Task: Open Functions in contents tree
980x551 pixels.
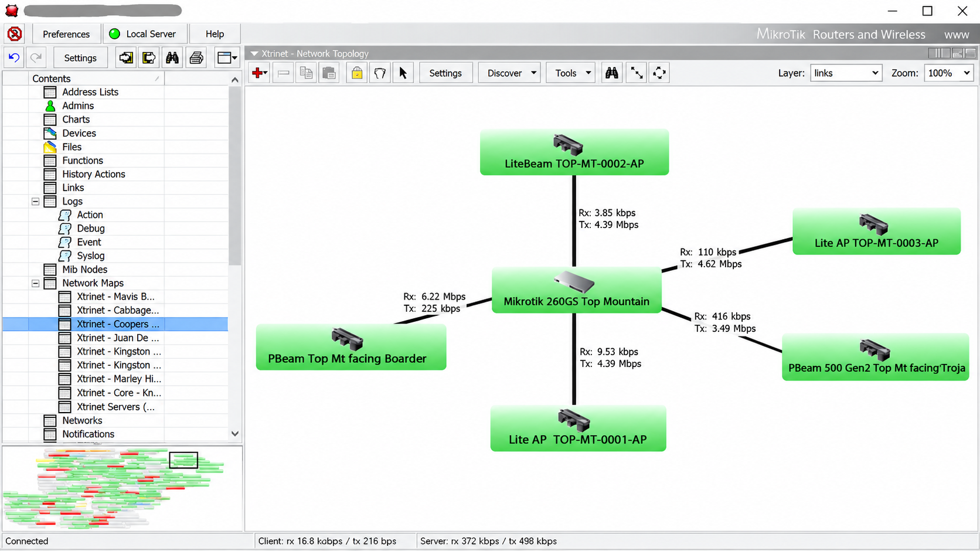Action: click(x=83, y=160)
